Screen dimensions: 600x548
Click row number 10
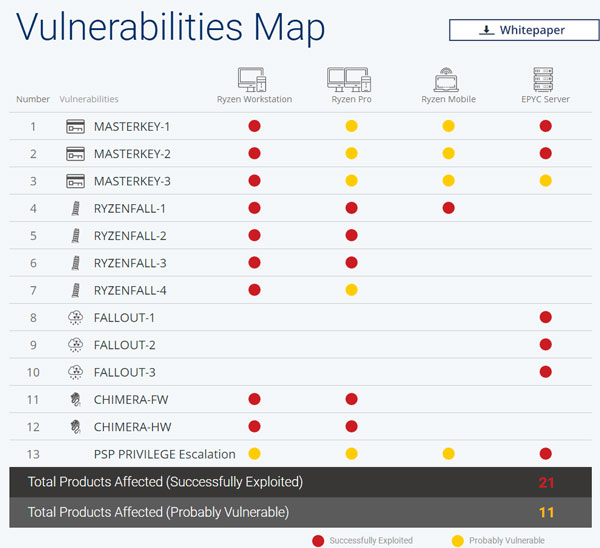pos(33,373)
